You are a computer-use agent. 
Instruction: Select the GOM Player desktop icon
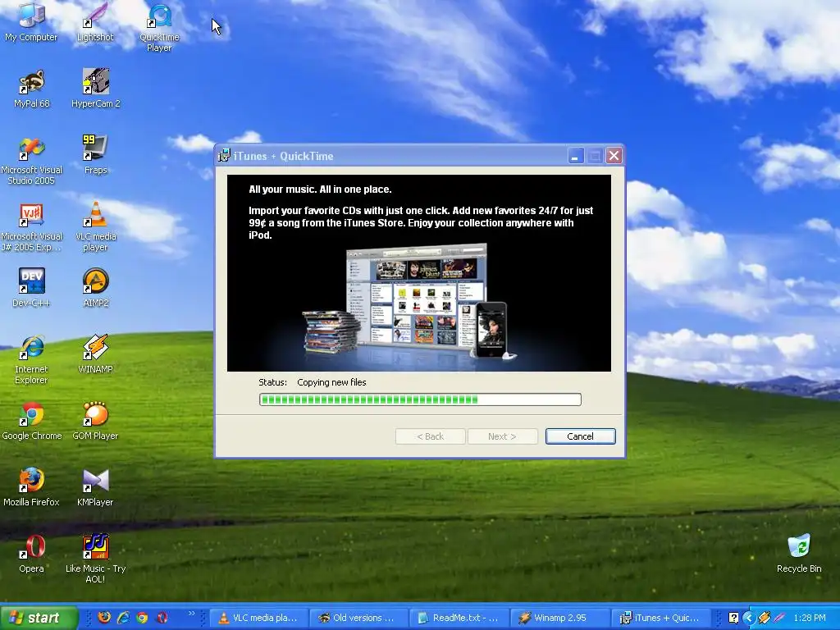tap(95, 421)
